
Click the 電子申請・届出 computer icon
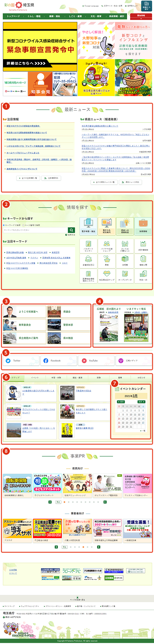pyautogui.click(x=88, y=226)
